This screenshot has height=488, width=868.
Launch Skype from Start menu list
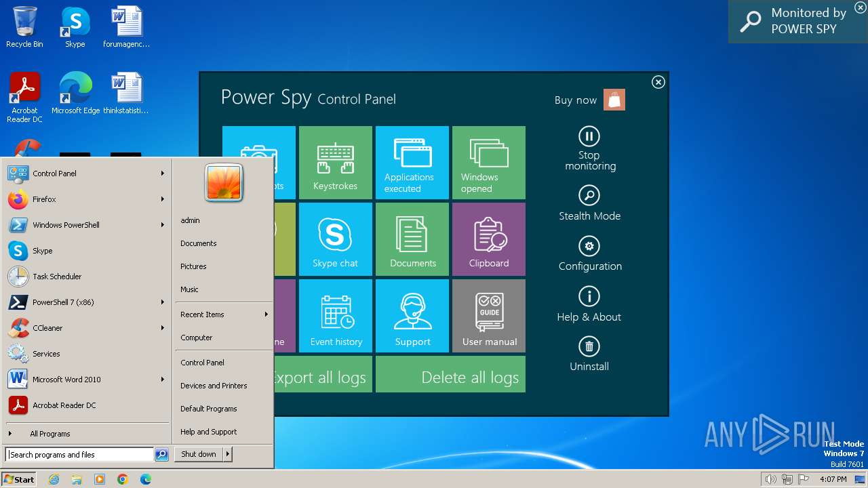pyautogui.click(x=87, y=251)
